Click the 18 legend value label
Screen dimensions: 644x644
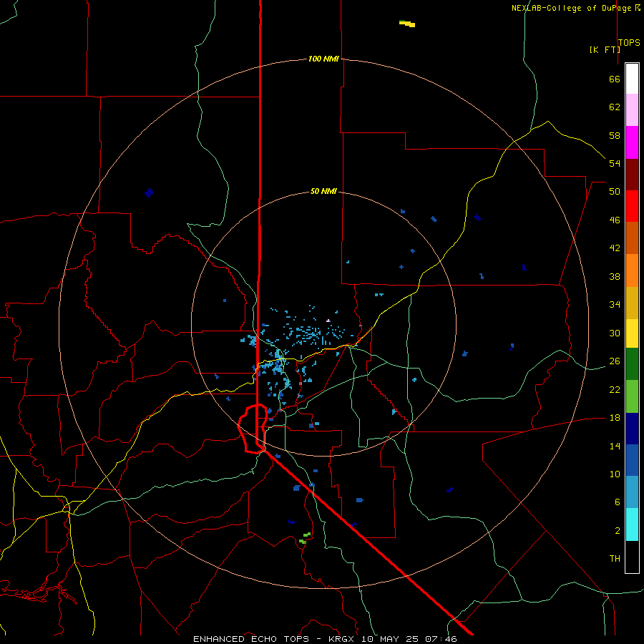[615, 417]
